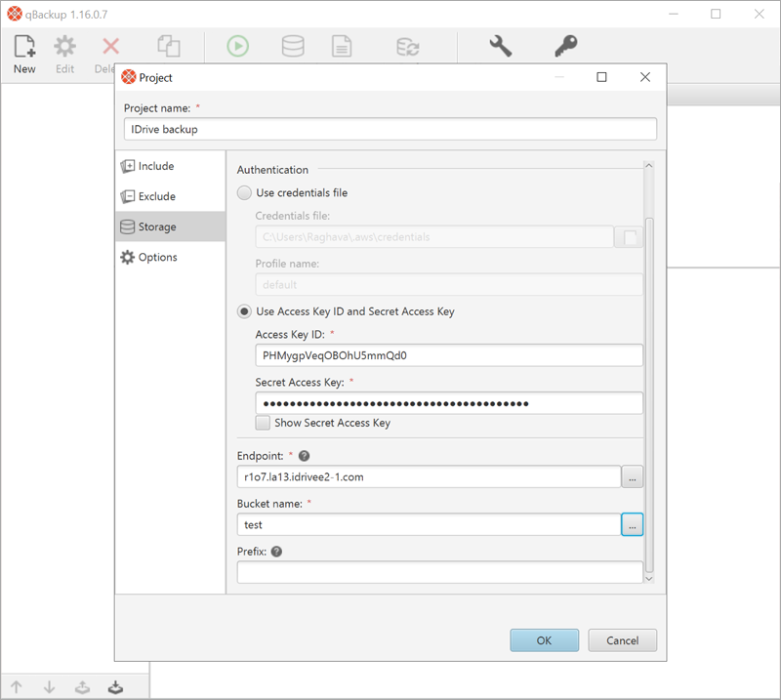Click the Cancel button
This screenshot has height=700, width=781.
(x=622, y=640)
